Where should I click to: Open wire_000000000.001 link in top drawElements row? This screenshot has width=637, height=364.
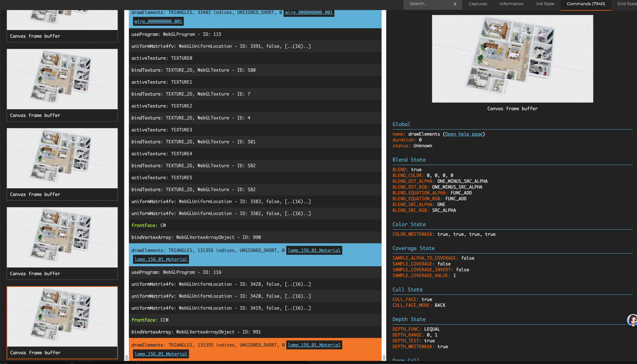(x=309, y=13)
